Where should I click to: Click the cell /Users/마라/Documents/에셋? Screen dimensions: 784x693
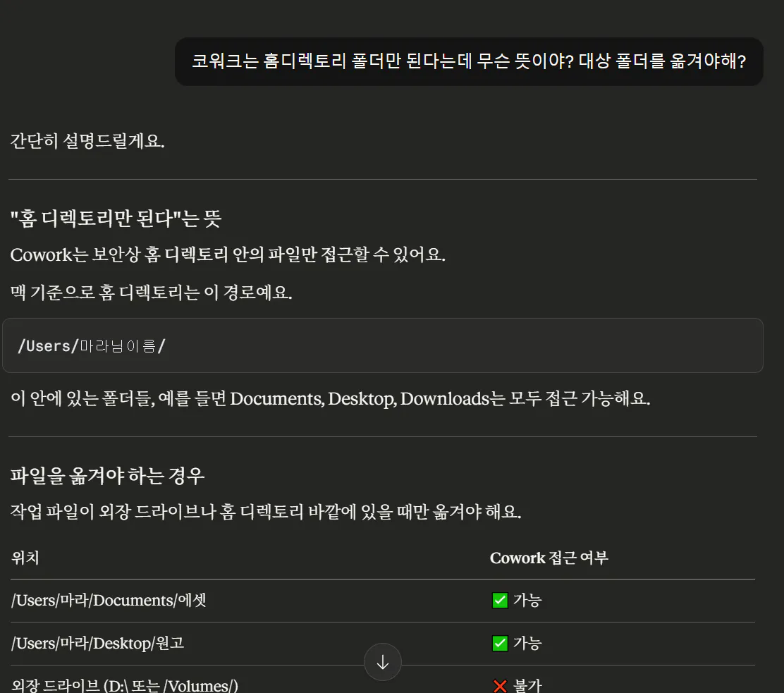point(109,600)
